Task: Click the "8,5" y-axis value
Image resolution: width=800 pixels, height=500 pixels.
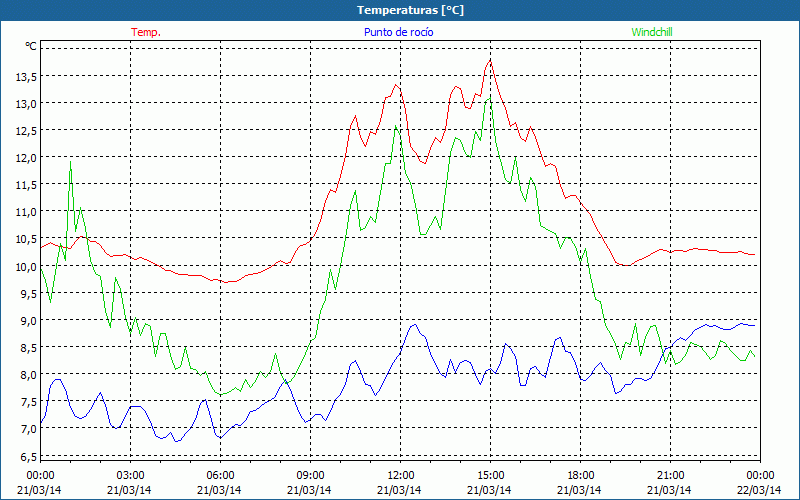Action: 28,347
